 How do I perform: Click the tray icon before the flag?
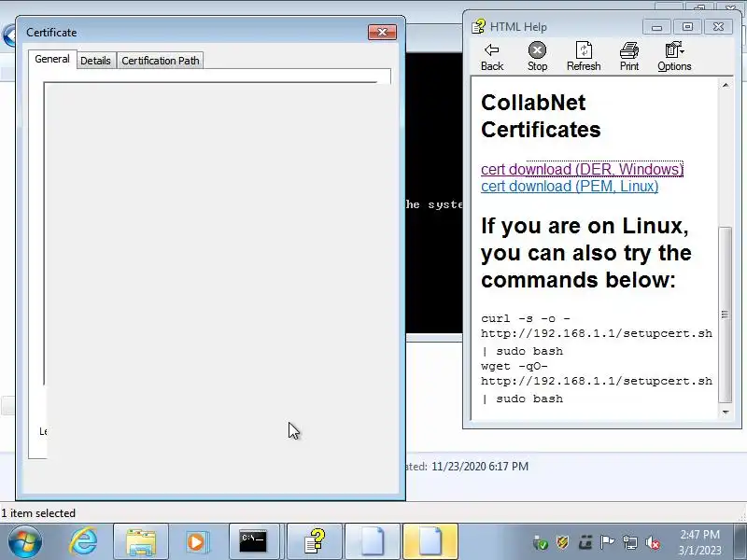pos(585,542)
